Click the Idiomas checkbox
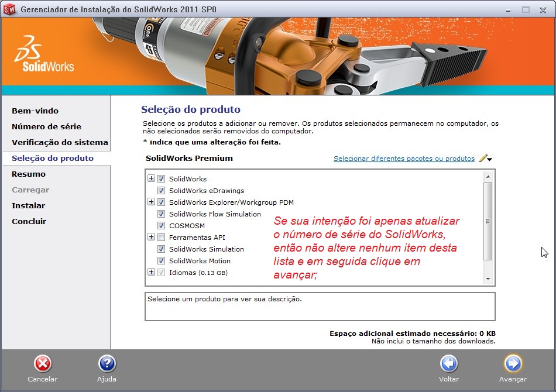The width and height of the screenshot is (556, 392). [161, 272]
